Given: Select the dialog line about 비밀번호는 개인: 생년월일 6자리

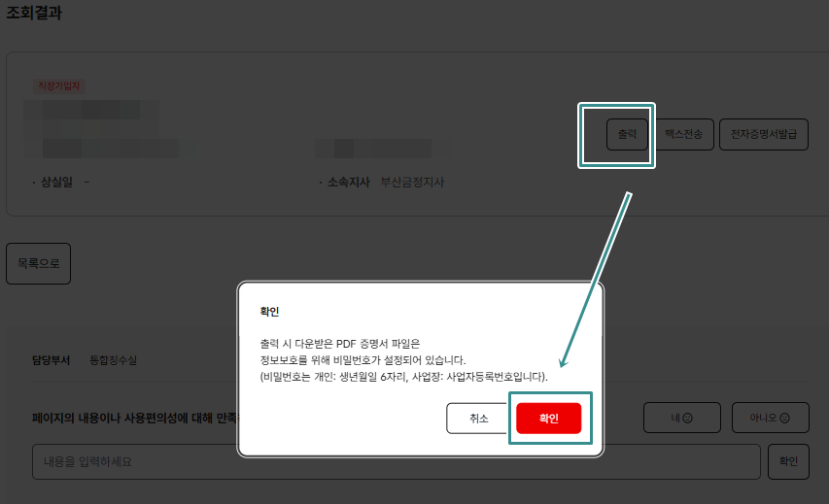Looking at the screenshot, I should (x=404, y=377).
